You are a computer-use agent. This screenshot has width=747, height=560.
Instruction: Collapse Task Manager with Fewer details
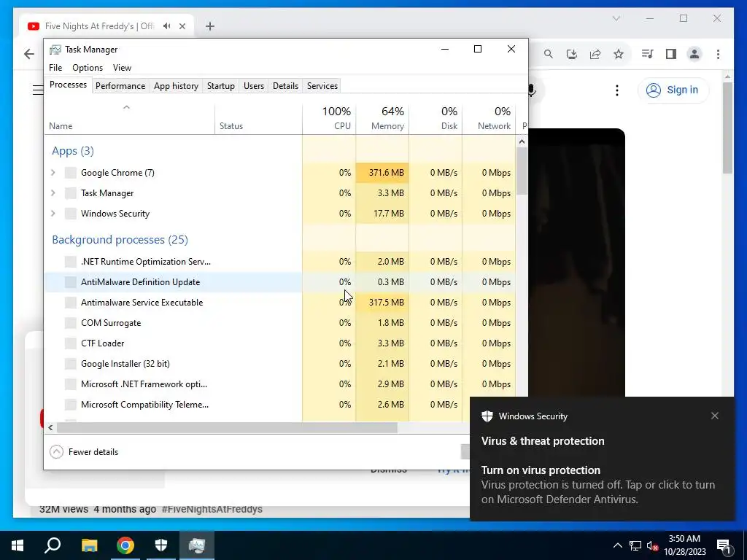[84, 452]
